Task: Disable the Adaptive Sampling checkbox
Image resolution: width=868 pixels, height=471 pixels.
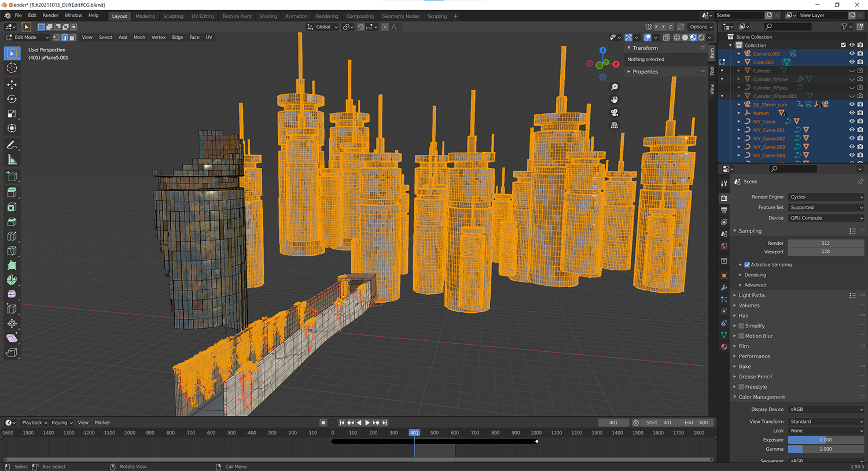Action: point(747,265)
